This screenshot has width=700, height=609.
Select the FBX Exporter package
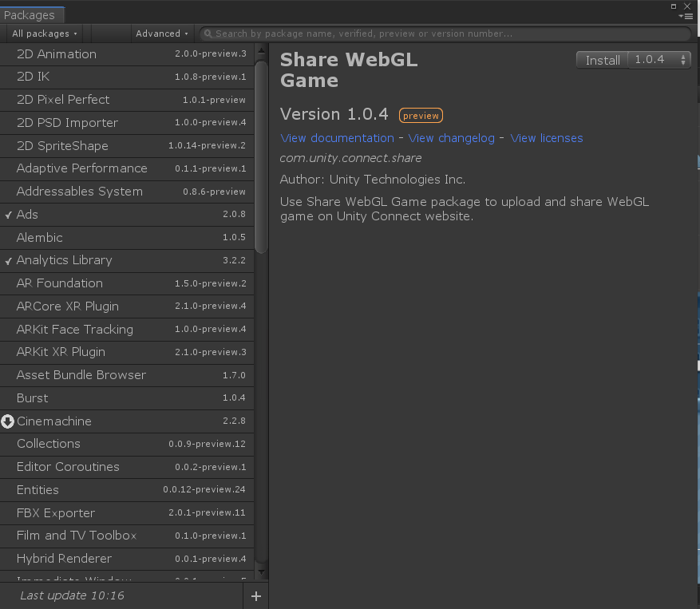[127, 513]
